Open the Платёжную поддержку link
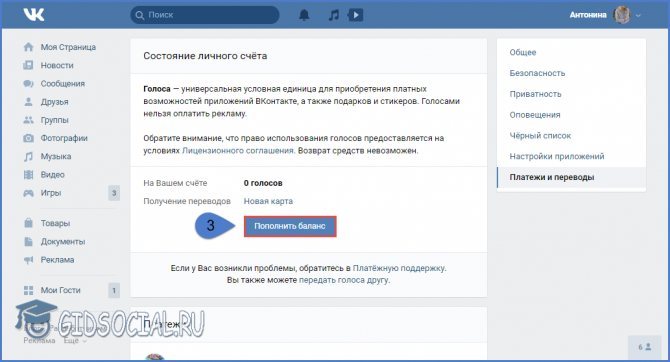Screen dimensions: 670x362 tap(399, 268)
